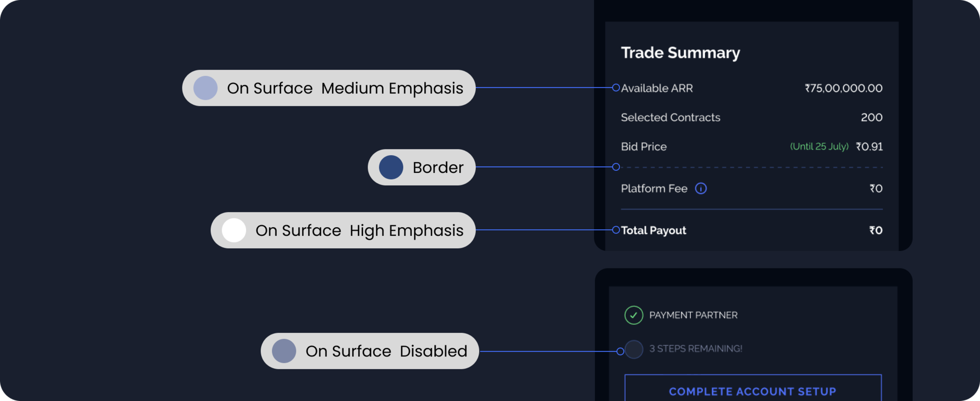Click the Platform Fee info icon
Image resolution: width=980 pixels, height=401 pixels.
point(701,189)
